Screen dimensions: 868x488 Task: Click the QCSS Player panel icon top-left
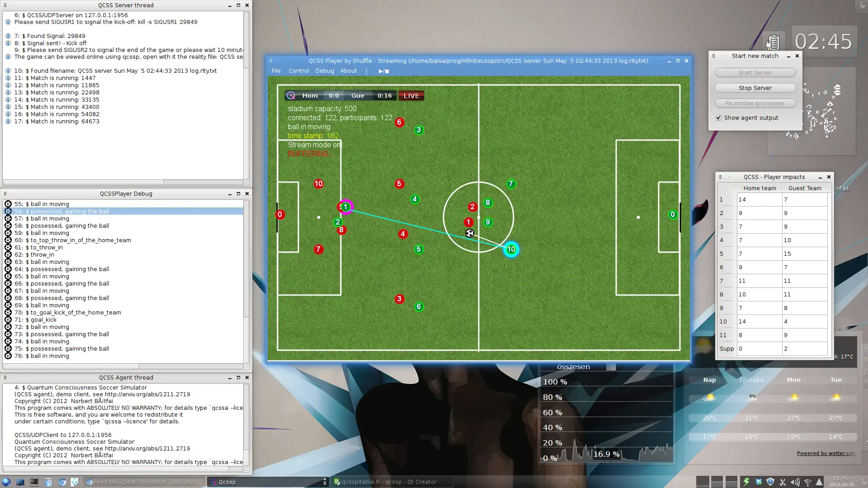tap(271, 61)
